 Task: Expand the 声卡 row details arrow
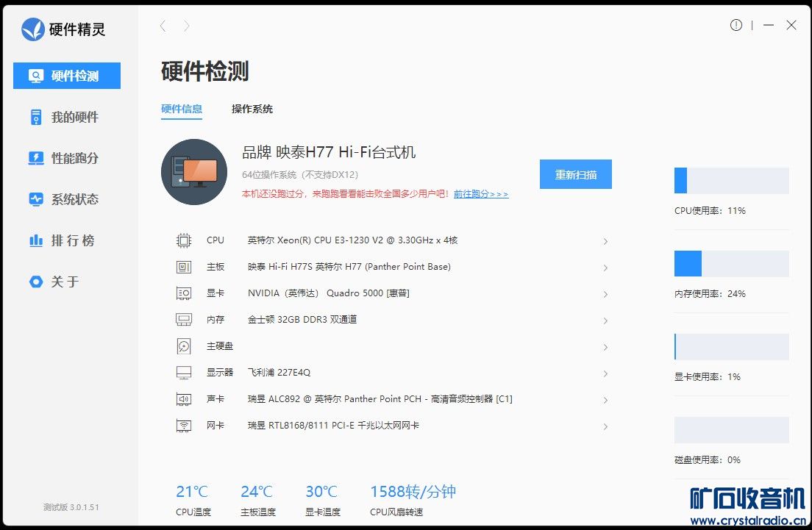click(605, 400)
